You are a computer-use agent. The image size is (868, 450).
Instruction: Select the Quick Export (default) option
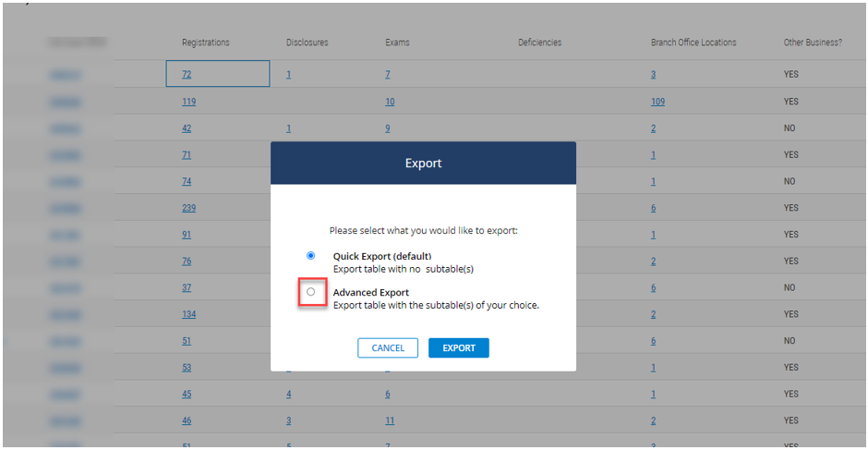pyautogui.click(x=311, y=256)
